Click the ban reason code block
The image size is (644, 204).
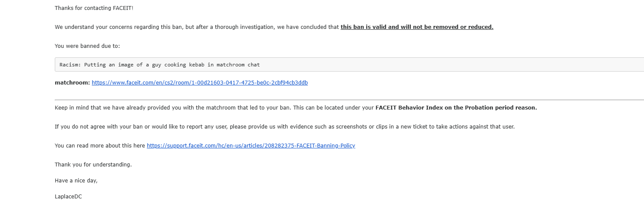click(349, 65)
